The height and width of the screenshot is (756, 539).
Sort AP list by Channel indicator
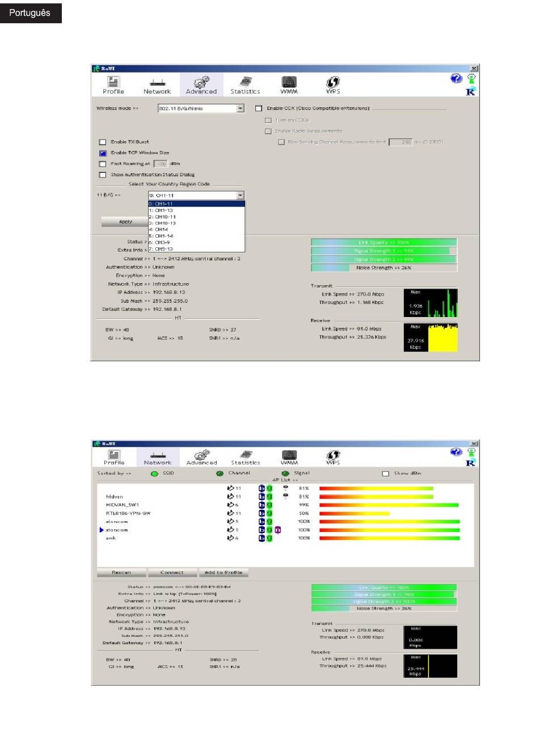[220, 474]
